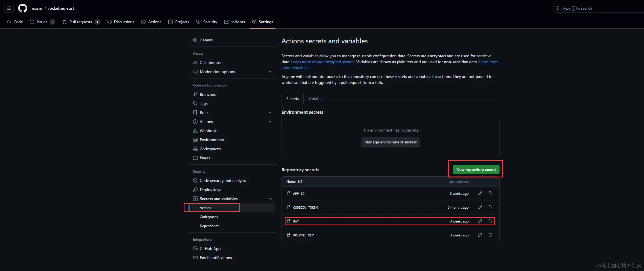Collapse the Secrets and variables section

click(270, 199)
